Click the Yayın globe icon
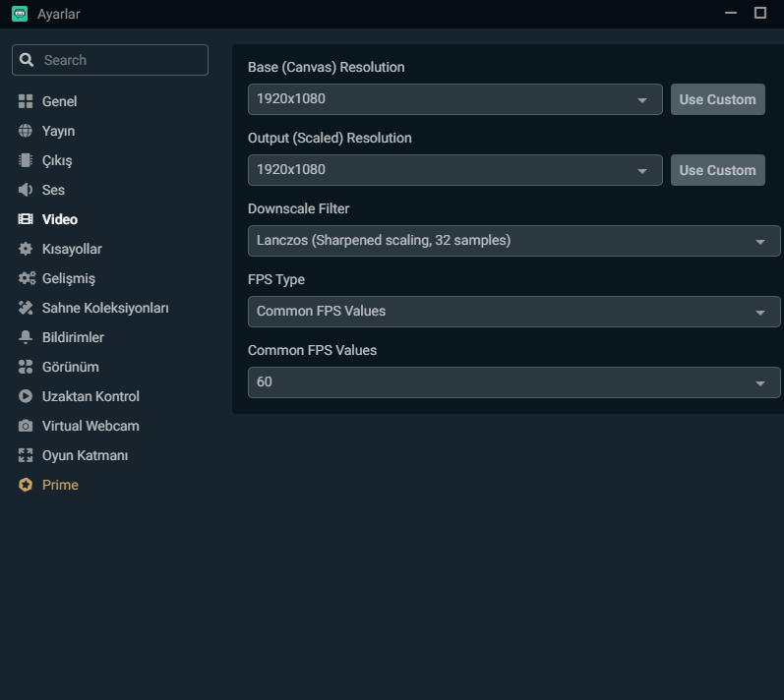 tap(26, 131)
